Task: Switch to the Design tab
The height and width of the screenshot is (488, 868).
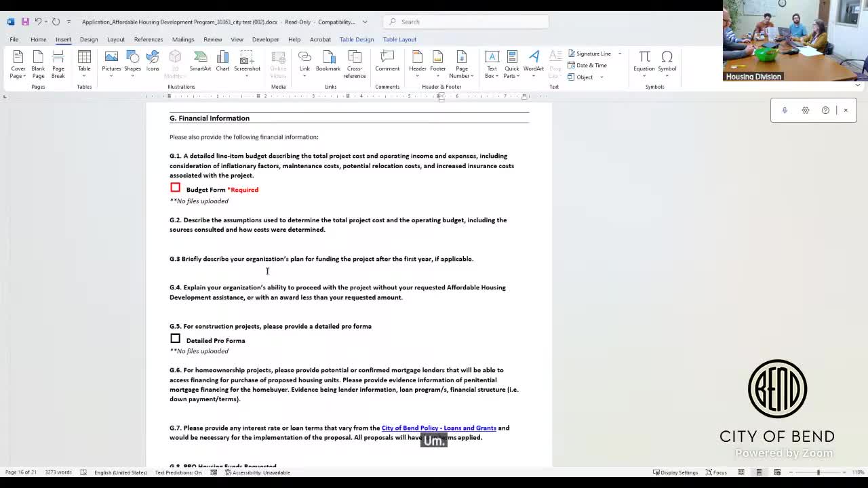Action: (x=89, y=39)
